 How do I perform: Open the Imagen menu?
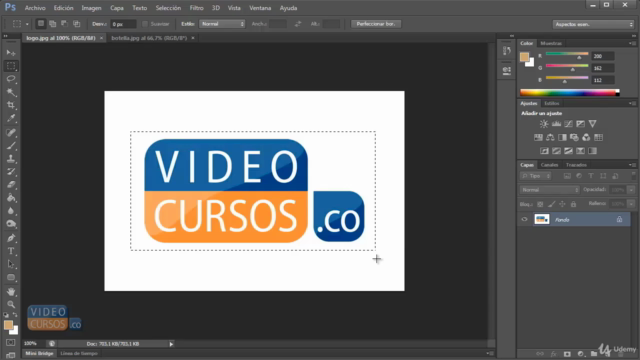point(91,8)
